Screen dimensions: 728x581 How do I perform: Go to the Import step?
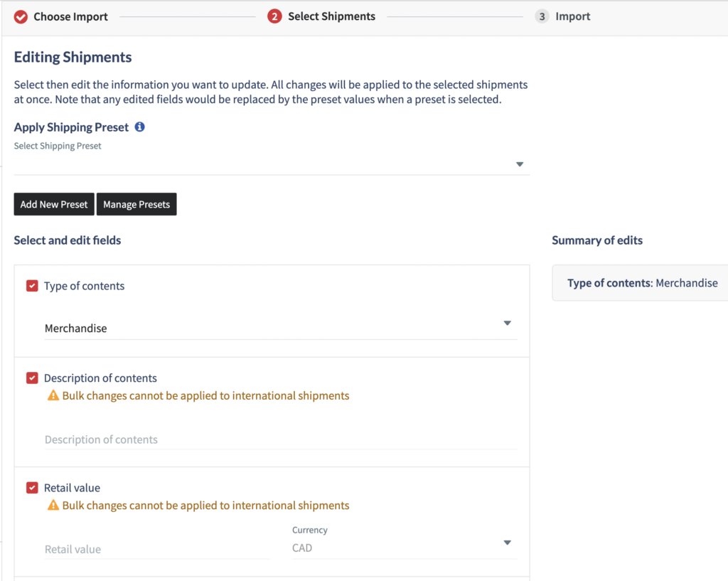(573, 16)
